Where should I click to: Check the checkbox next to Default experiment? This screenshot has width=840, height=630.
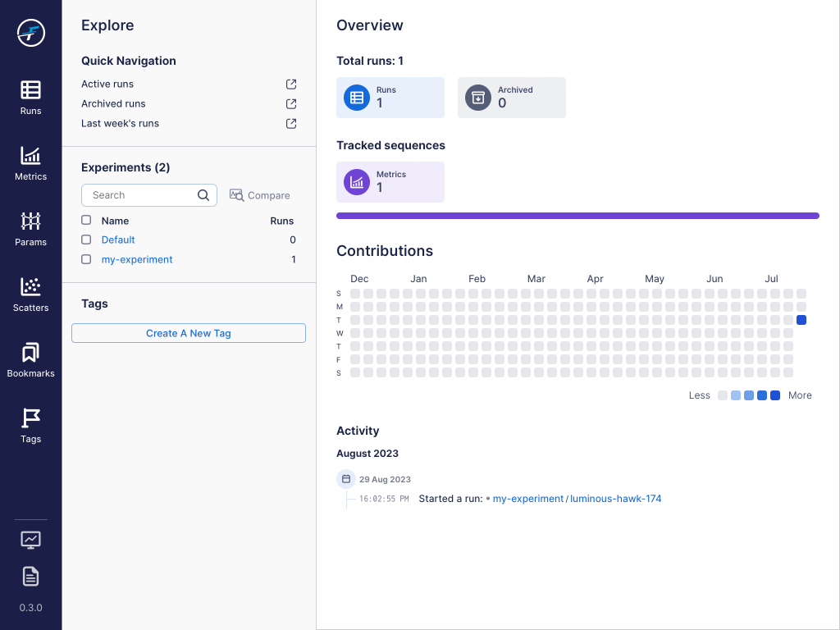[x=86, y=240]
